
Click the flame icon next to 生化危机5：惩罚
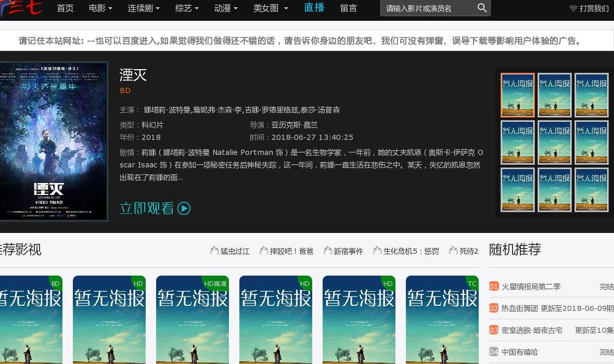tap(377, 251)
